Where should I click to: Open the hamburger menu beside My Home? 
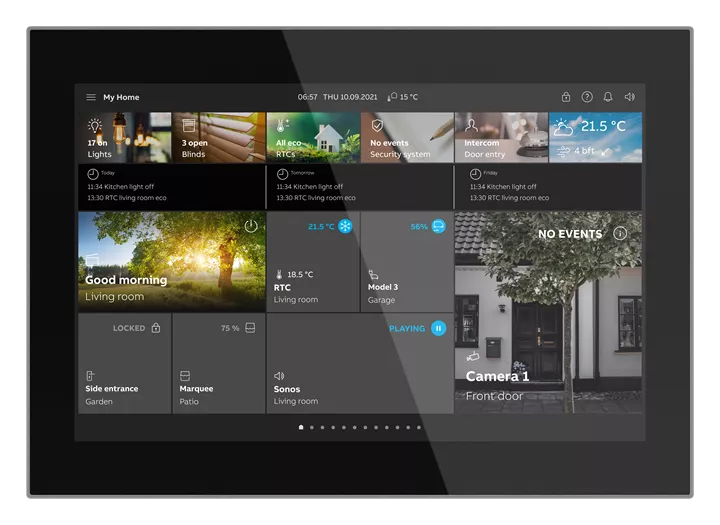[91, 97]
